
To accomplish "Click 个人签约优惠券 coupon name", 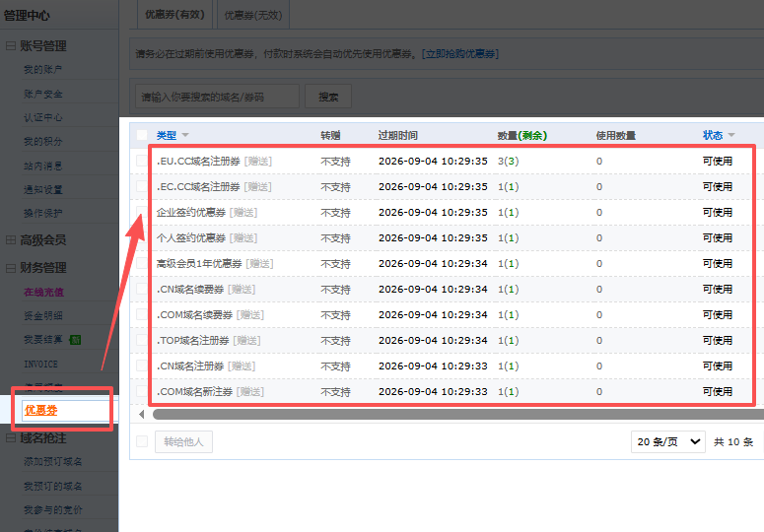I will (191, 238).
